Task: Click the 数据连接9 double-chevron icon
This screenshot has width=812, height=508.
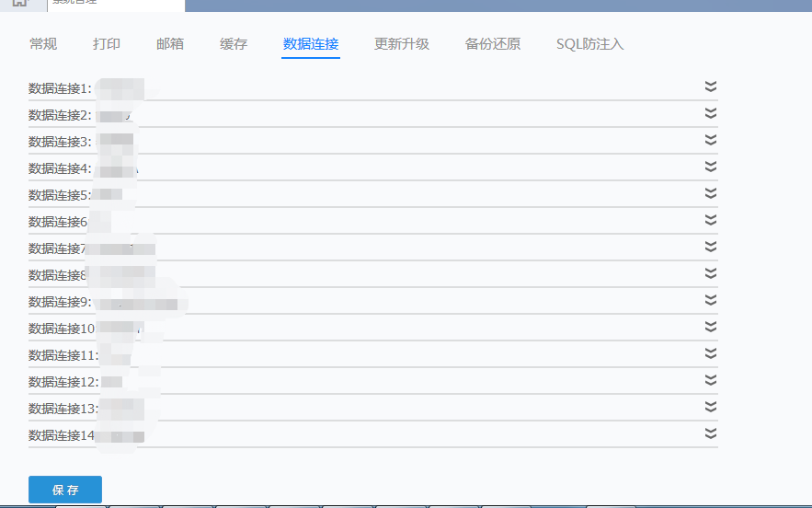Action: 711,300
